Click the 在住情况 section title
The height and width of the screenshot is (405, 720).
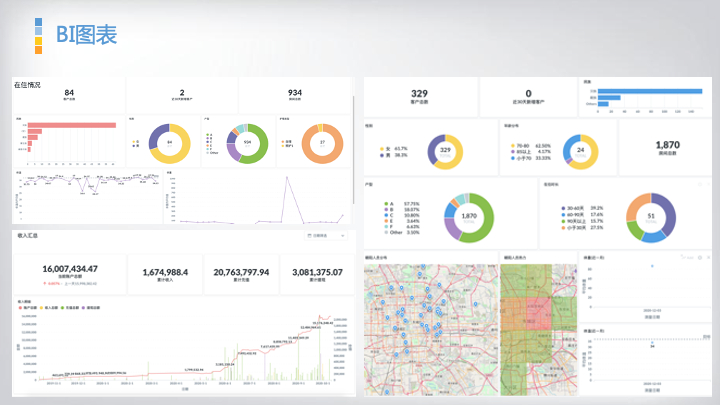[27, 85]
